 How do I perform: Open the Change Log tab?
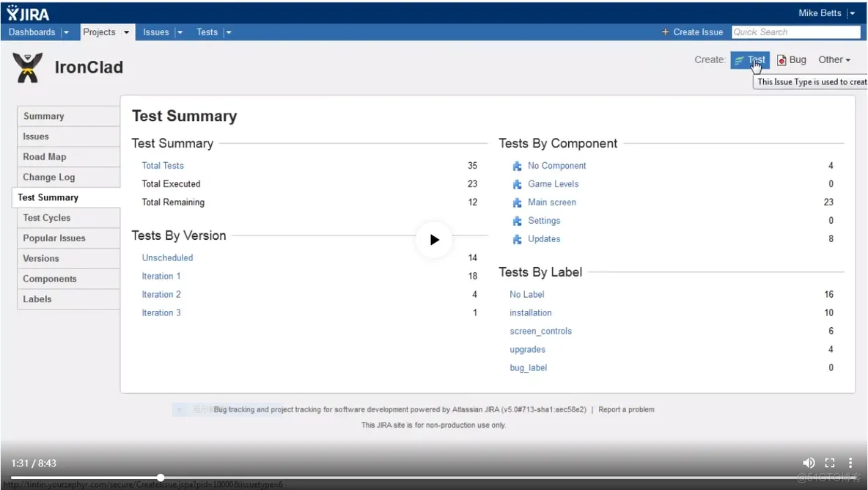point(69,178)
